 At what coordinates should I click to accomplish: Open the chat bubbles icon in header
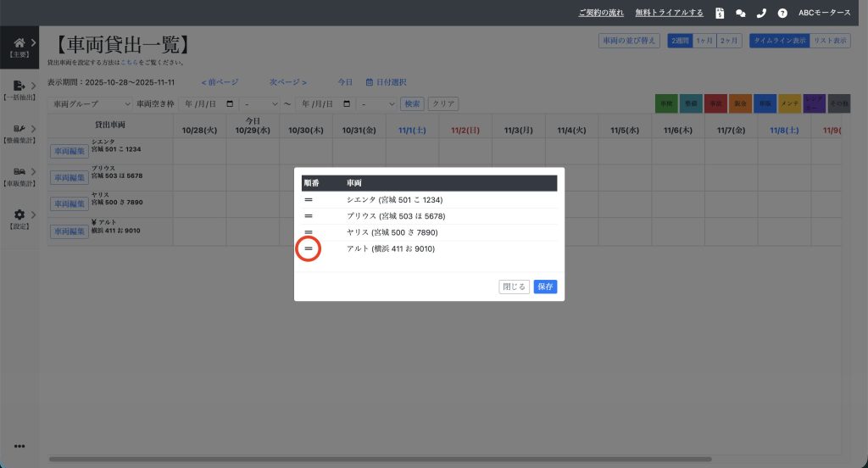click(741, 13)
